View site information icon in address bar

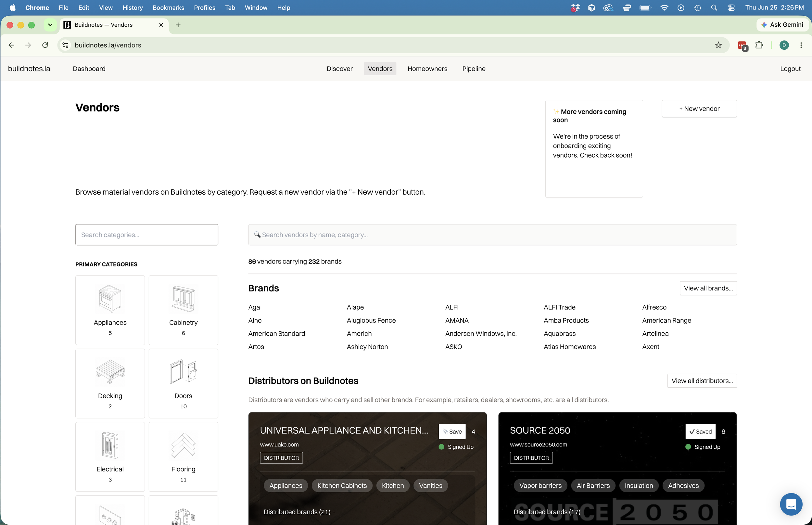[x=65, y=45]
